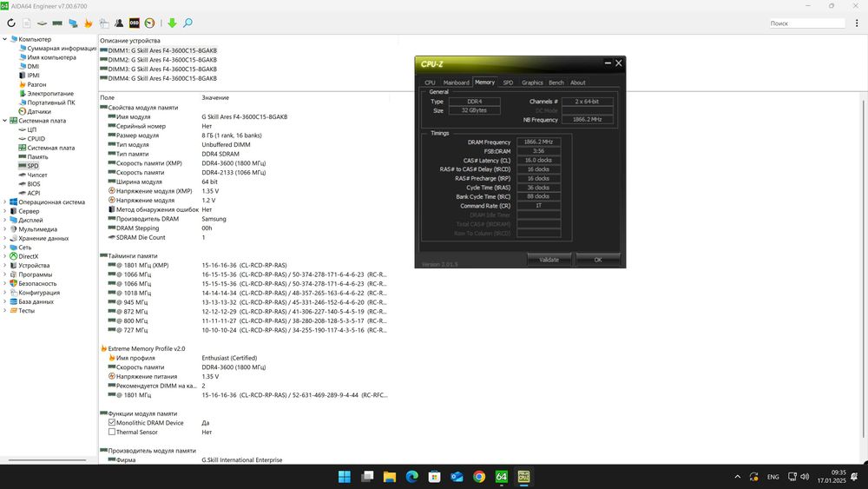This screenshot has height=489, width=868.
Task: Click the Поиск search input field
Action: tap(806, 23)
